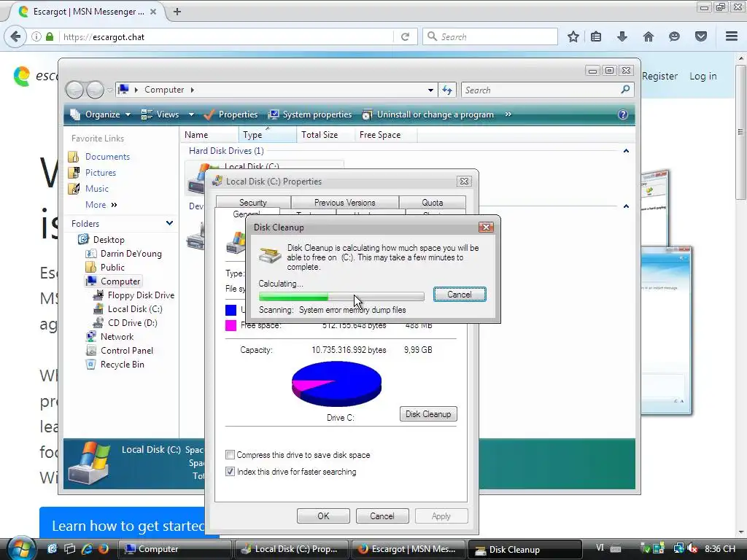Click Properties in Explorer toolbar
The image size is (747, 560).
231,114
